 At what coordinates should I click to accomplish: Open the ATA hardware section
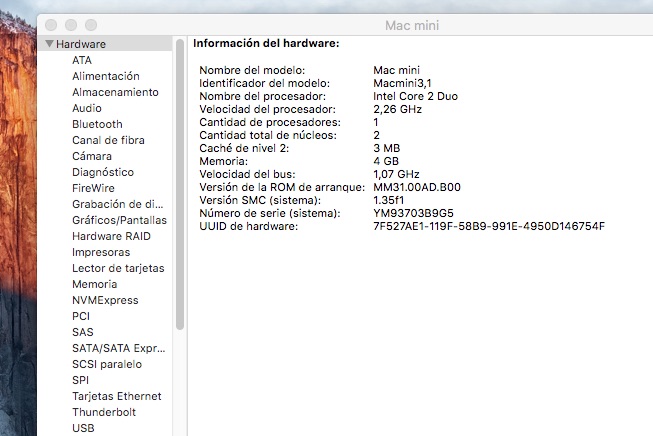pyautogui.click(x=82, y=60)
